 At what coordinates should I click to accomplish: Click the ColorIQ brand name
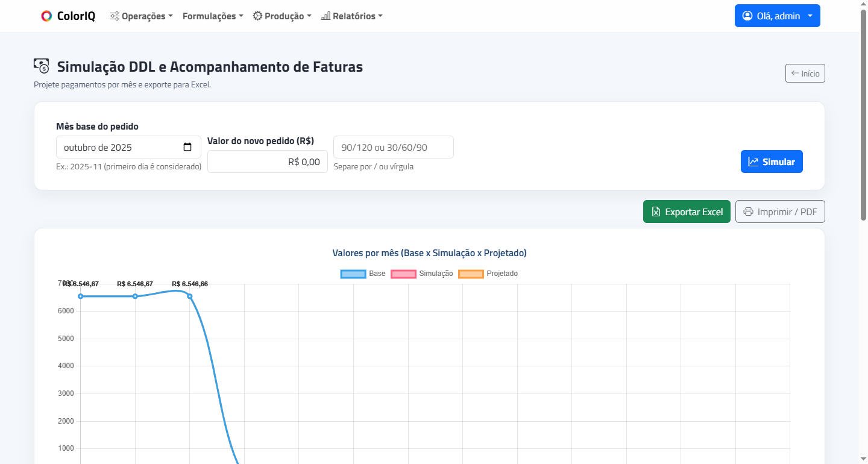pos(76,16)
